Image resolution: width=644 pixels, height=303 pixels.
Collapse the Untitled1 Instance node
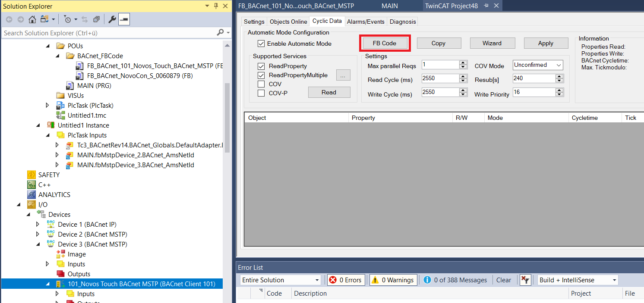38,125
